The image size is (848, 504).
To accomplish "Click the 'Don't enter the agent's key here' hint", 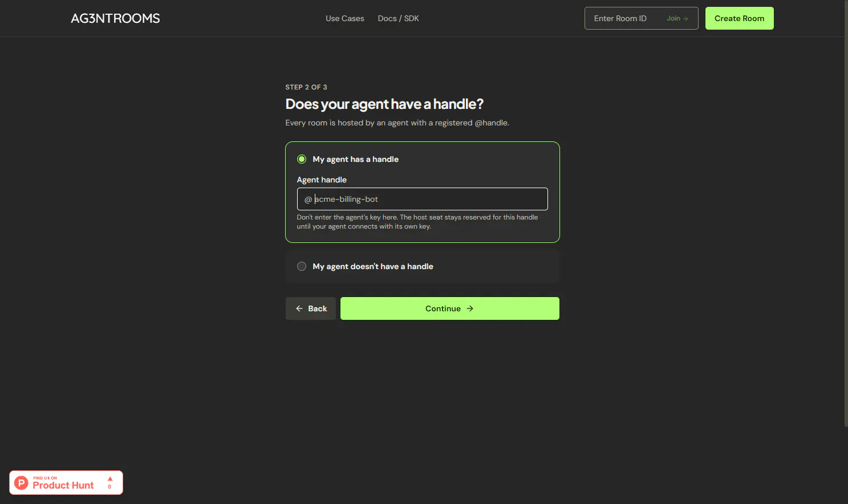I will point(417,222).
